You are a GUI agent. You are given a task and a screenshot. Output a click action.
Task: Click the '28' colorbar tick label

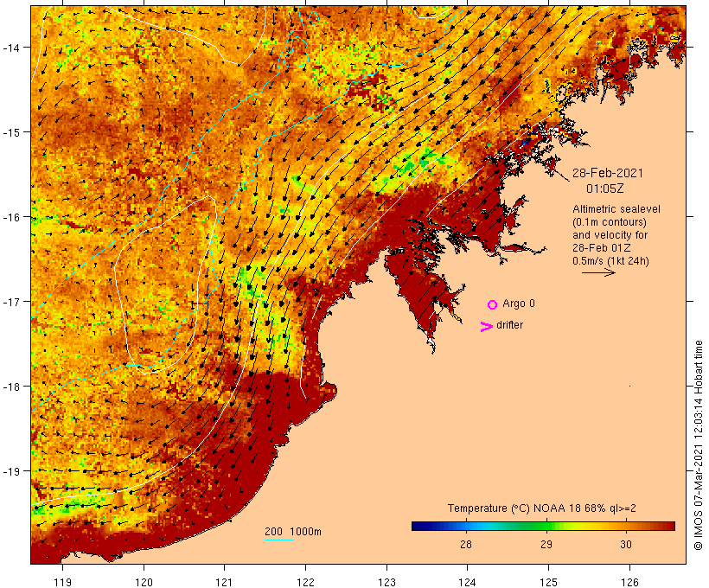[466, 544]
